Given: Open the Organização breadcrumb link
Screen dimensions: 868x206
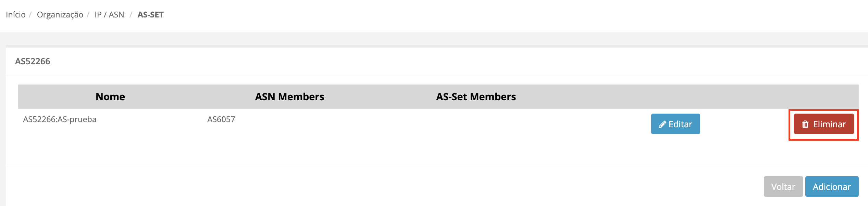Looking at the screenshot, I should point(60,15).
